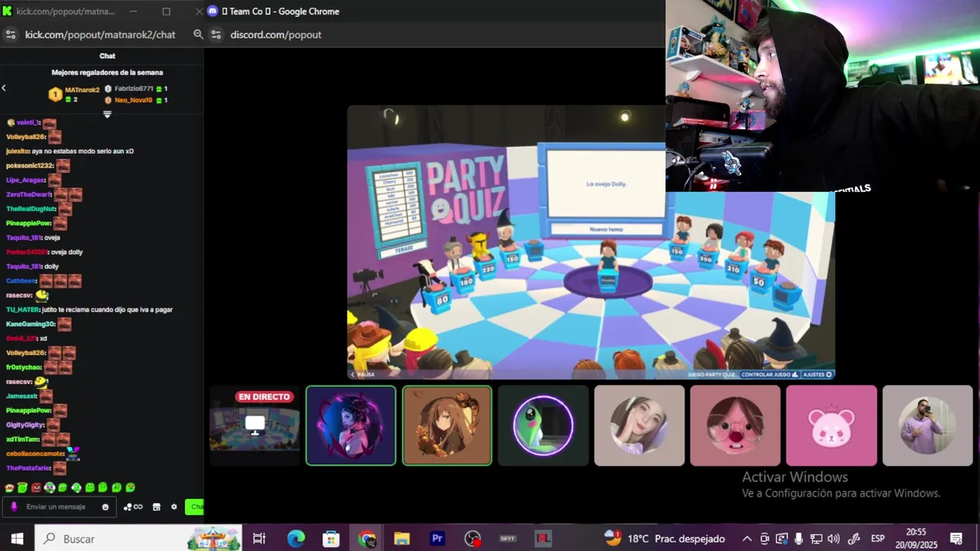The width and height of the screenshot is (980, 551).
Task: Click the microphone tray icon
Action: coord(799,539)
